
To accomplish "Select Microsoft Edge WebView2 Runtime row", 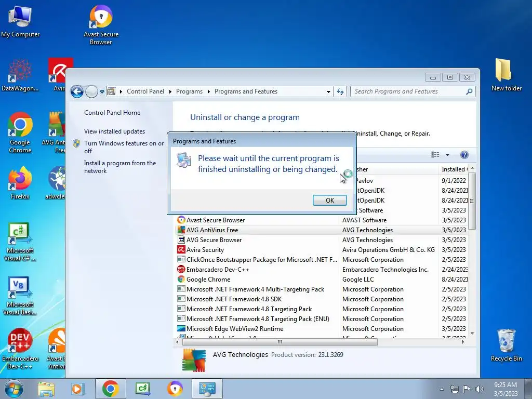I will point(322,329).
